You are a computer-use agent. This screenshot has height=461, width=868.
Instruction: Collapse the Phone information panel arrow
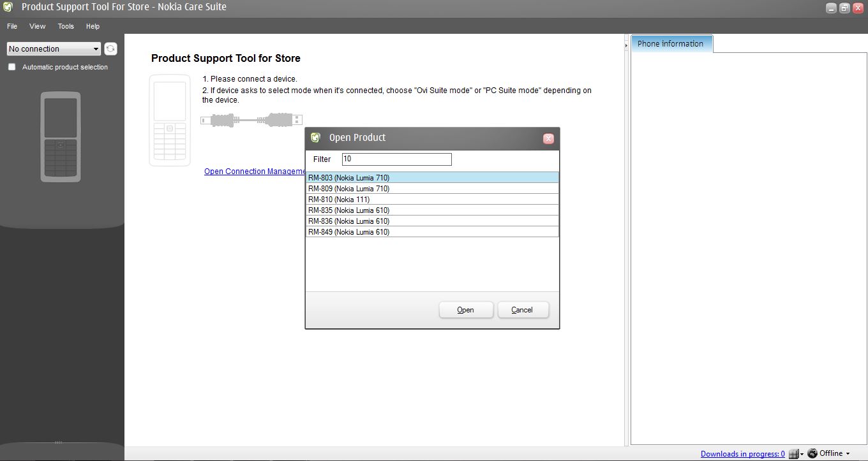click(x=626, y=45)
